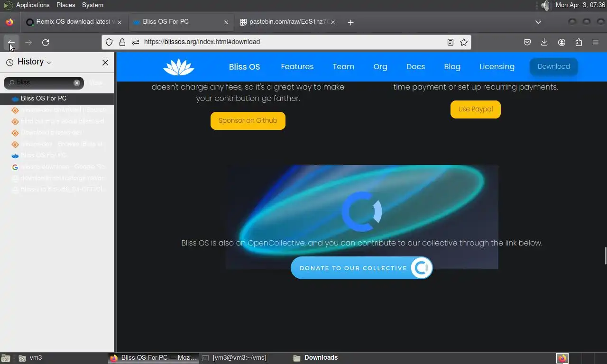Close the History sidebar
Viewport: 607px width, 364px height.
pos(105,62)
